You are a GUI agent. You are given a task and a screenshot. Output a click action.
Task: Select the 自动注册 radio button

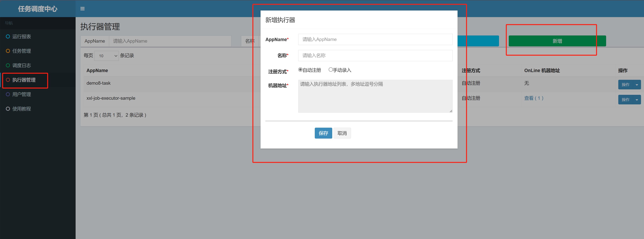click(x=300, y=70)
